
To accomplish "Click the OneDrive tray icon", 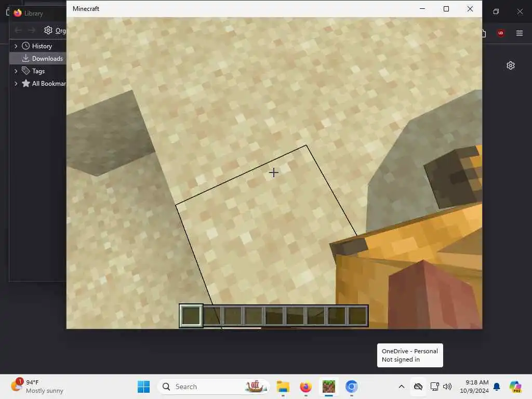I will tap(418, 387).
